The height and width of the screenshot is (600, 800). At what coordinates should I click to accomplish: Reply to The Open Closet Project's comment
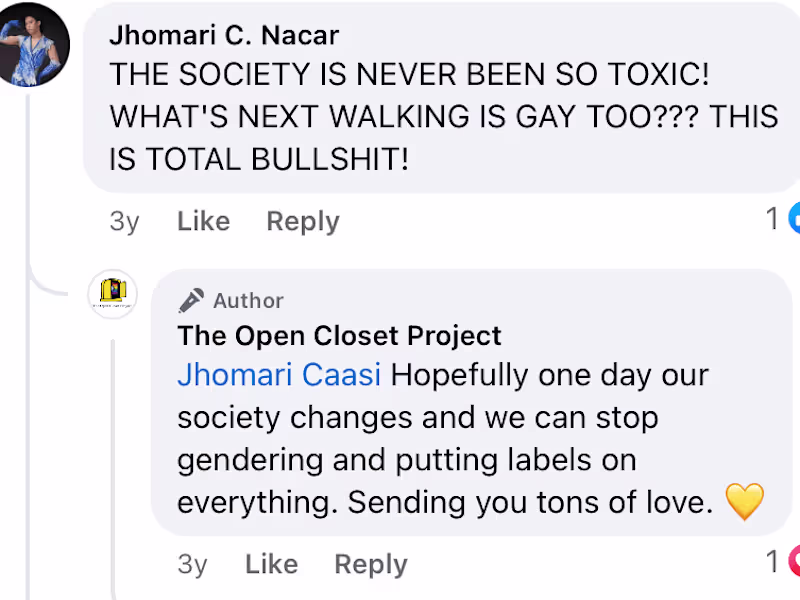click(370, 564)
